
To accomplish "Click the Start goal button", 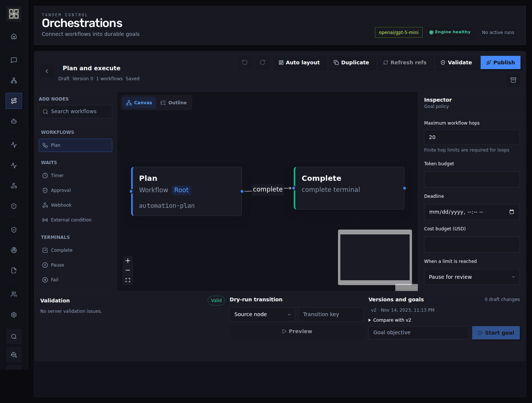I will point(496,333).
